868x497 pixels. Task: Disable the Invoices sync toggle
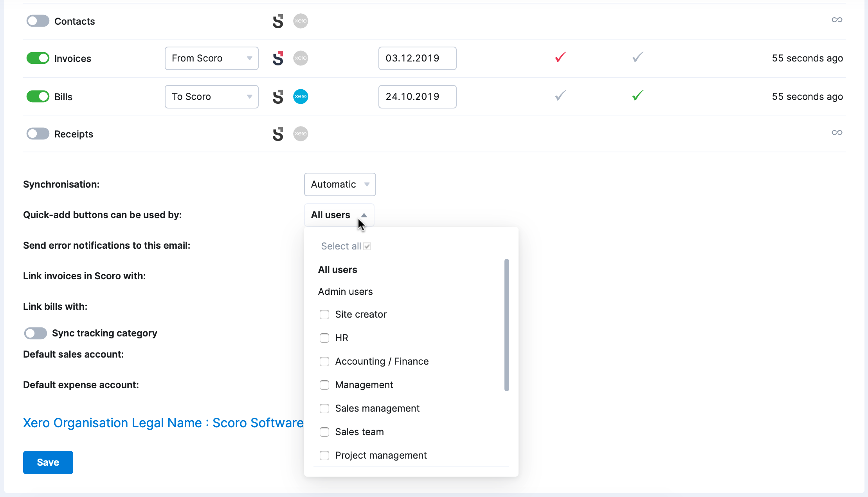pos(38,58)
